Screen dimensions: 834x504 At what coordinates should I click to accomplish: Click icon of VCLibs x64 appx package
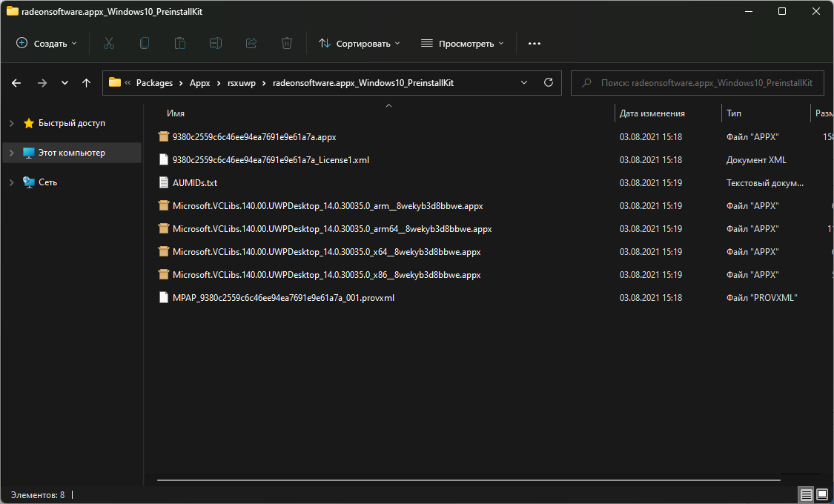[164, 251]
